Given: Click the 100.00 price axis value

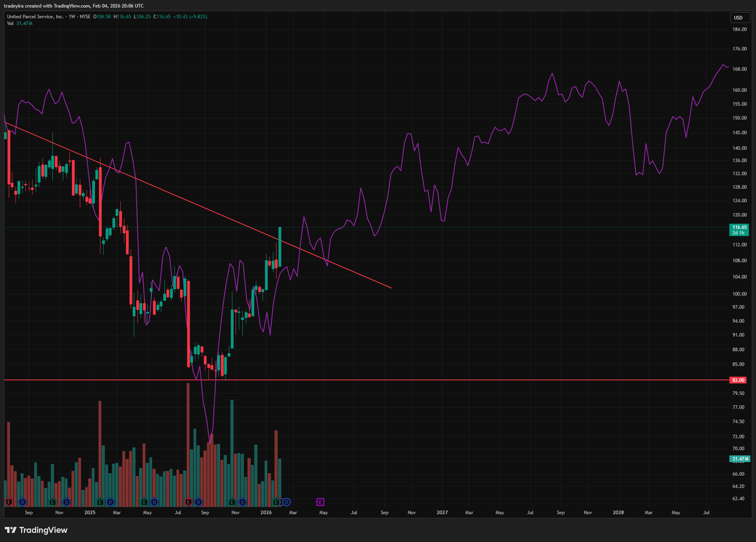Looking at the screenshot, I should [739, 294].
